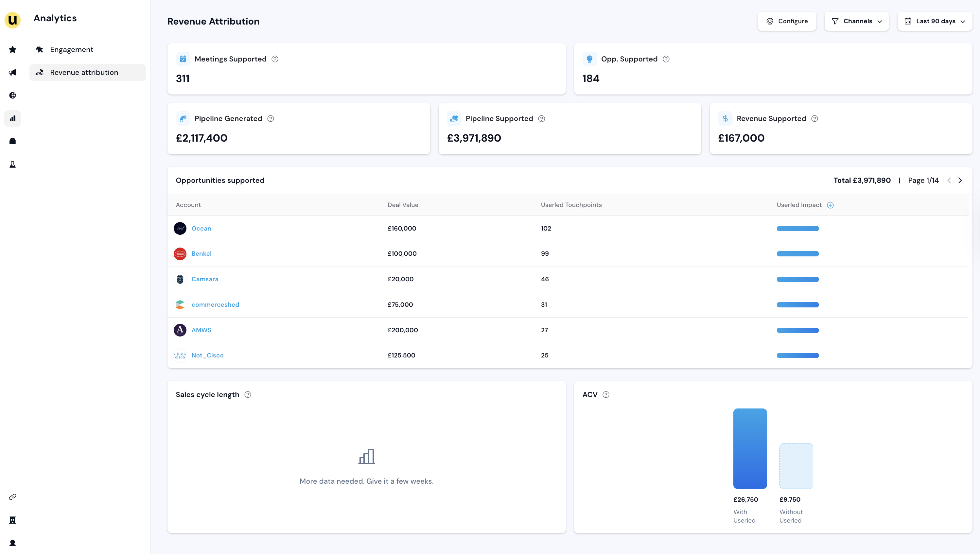Click the user profile icon at bottom
The height and width of the screenshot is (554, 980).
(12, 543)
